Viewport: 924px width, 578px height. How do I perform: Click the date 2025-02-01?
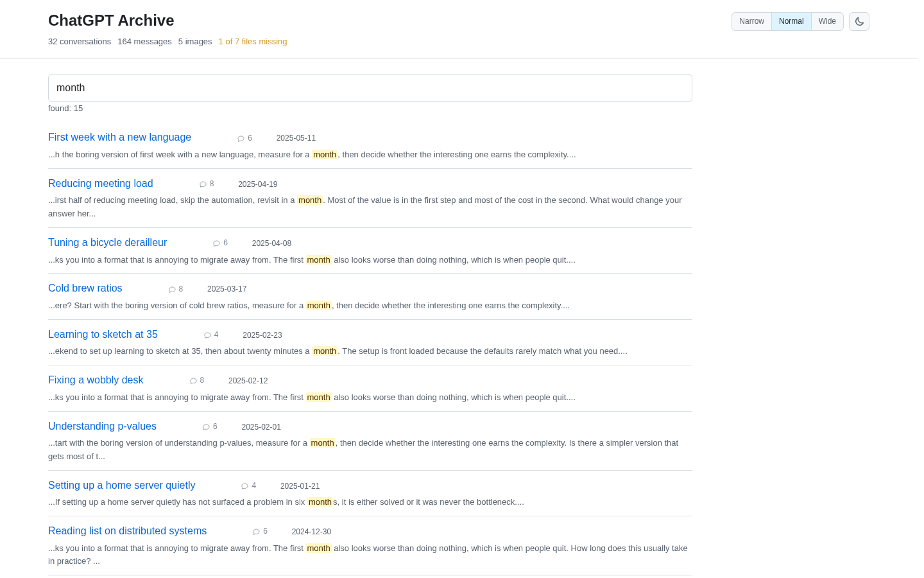[x=261, y=427]
